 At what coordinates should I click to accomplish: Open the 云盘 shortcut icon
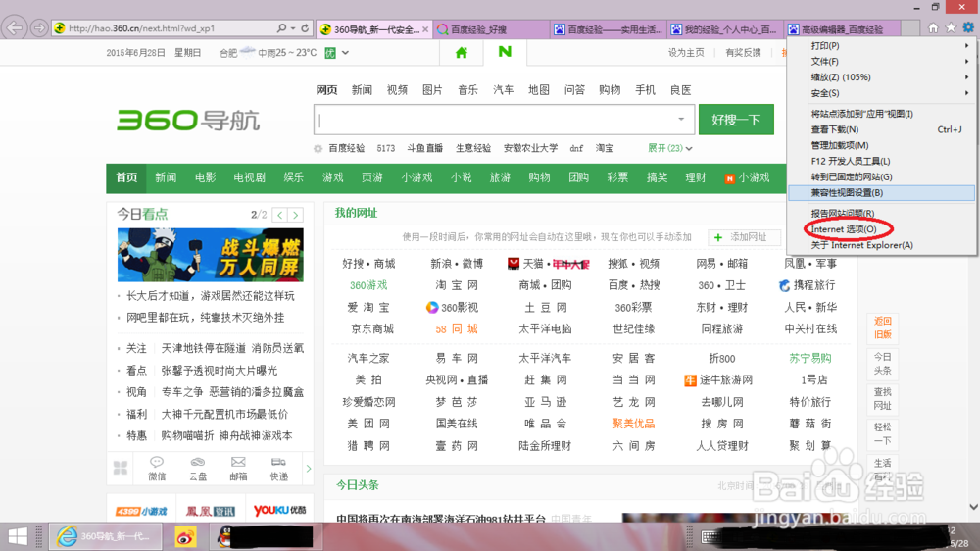tap(198, 469)
